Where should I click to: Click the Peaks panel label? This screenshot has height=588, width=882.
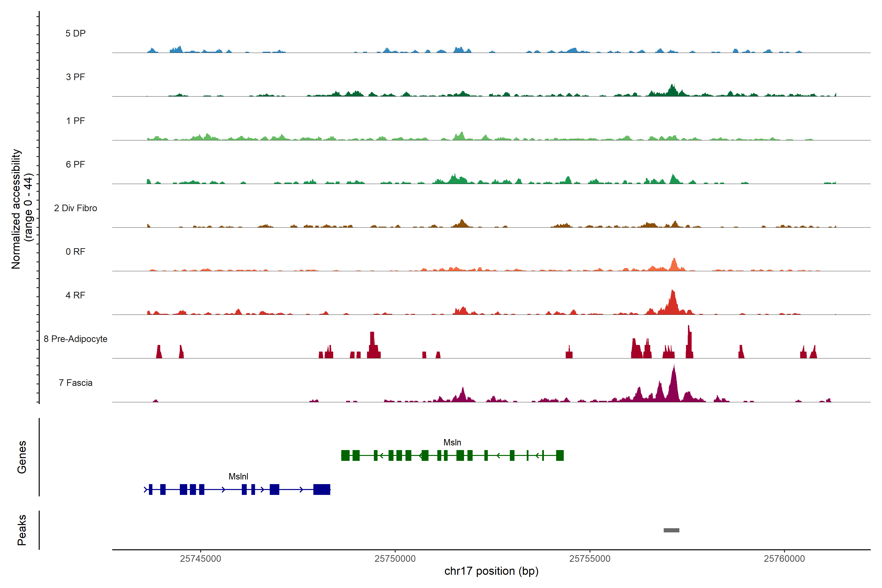pyautogui.click(x=22, y=530)
